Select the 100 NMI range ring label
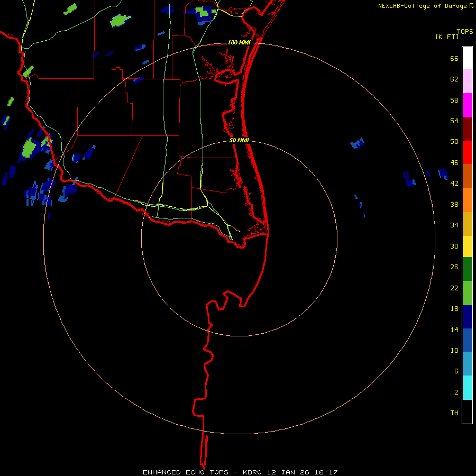The height and width of the screenshot is (476, 476). [239, 42]
